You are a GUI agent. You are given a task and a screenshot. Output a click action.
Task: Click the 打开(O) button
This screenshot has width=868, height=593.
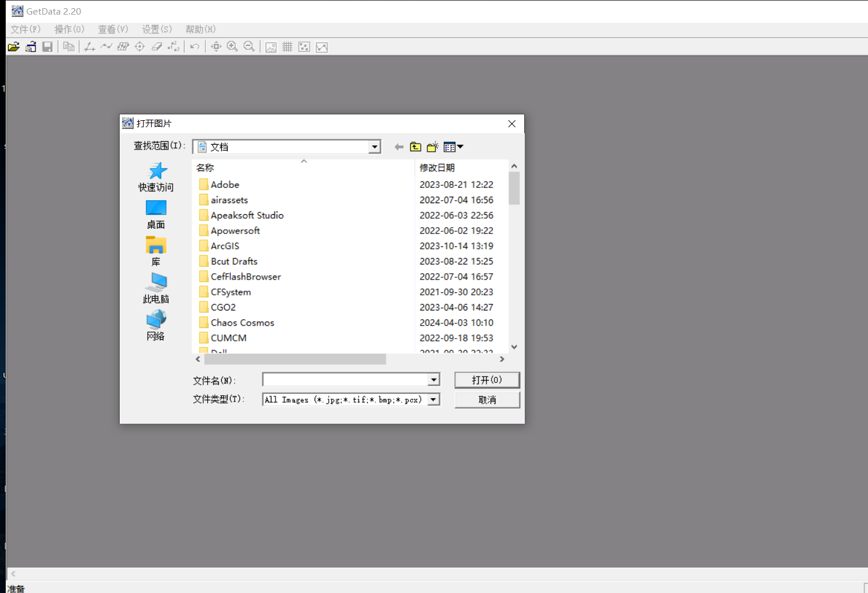pyautogui.click(x=487, y=380)
